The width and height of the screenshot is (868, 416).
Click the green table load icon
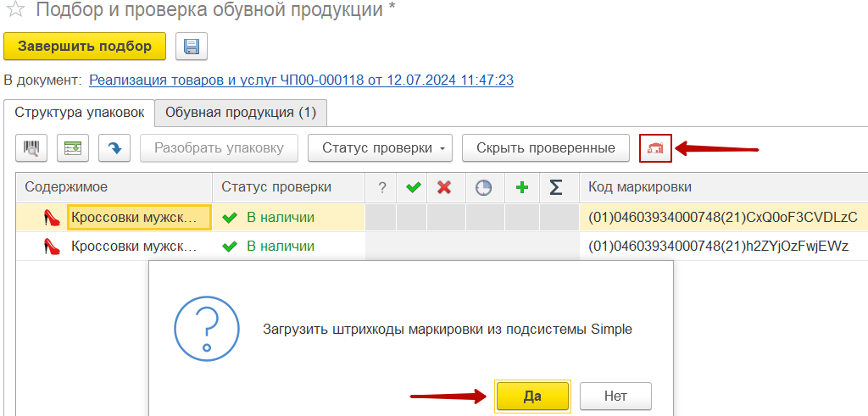pyautogui.click(x=73, y=148)
